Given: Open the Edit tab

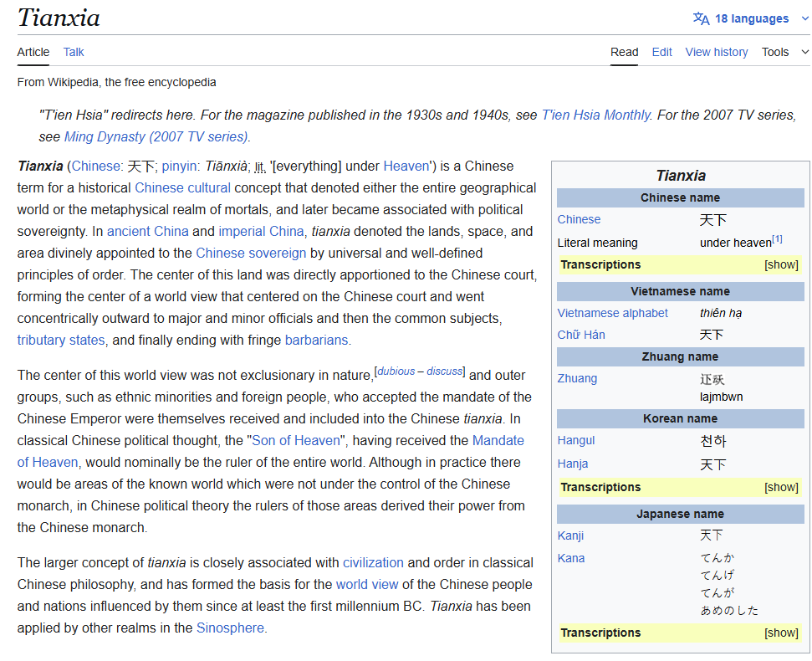Looking at the screenshot, I should (661, 52).
